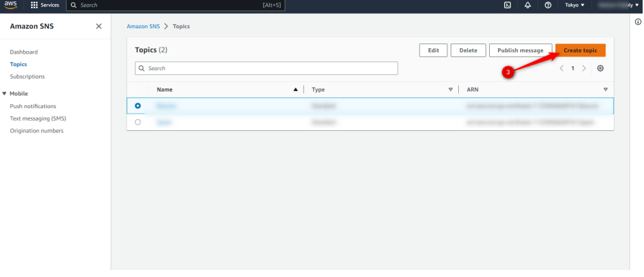This screenshot has width=644, height=277.
Task: Sort topics by the Name column
Action: [x=164, y=90]
